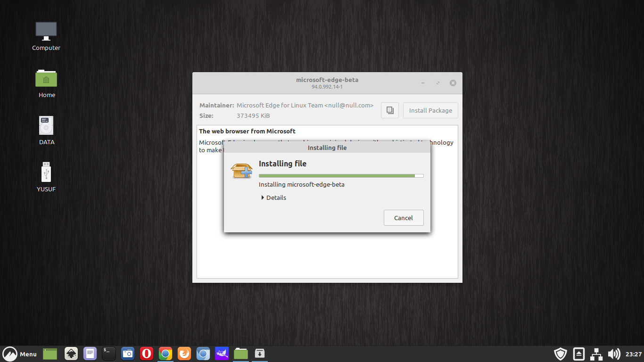Cancel the microsoft-edge-beta installation

tap(404, 218)
